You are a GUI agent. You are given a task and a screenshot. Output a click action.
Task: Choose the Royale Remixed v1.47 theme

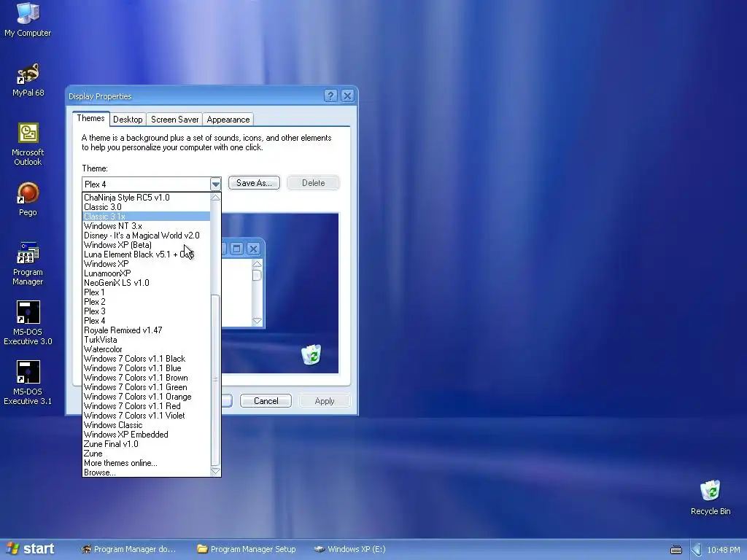[x=146, y=330]
